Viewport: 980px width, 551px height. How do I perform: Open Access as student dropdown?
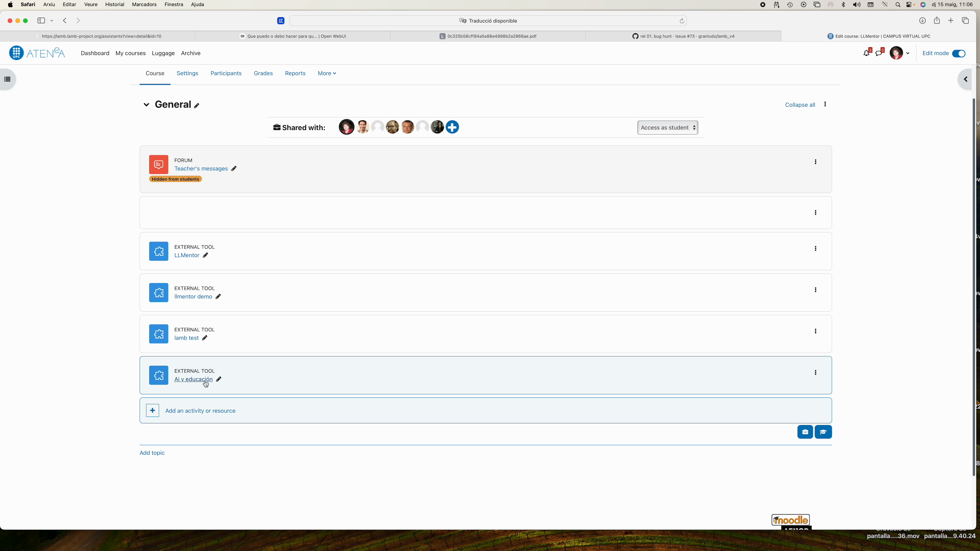(x=668, y=127)
